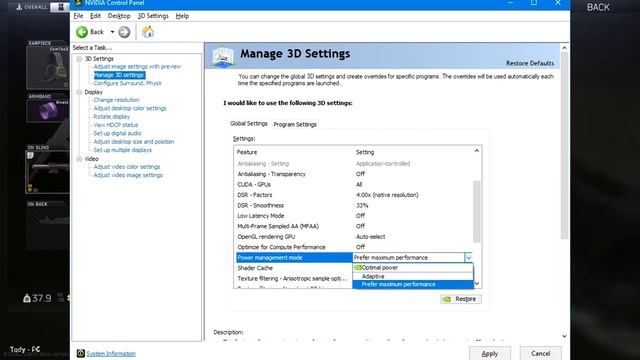The width and height of the screenshot is (640, 360).
Task: Open the Help menu
Action: point(182,16)
